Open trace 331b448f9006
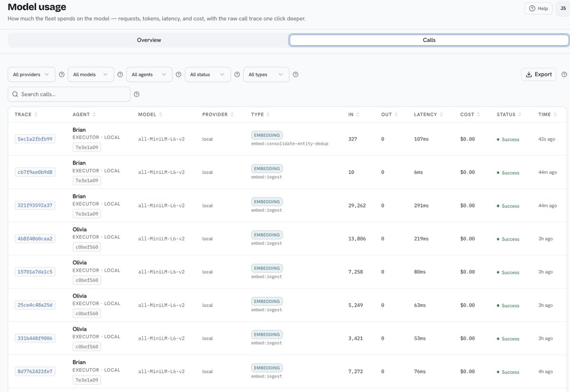570x392 pixels. coord(35,338)
